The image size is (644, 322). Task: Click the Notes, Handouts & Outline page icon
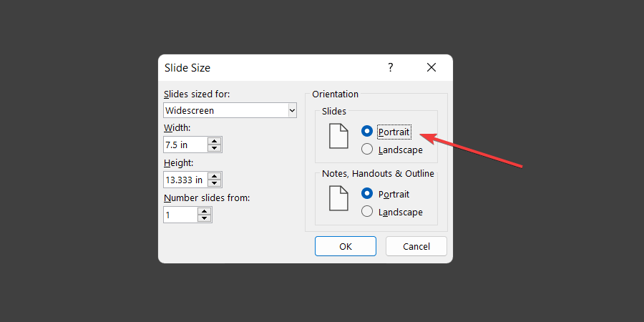[338, 198]
